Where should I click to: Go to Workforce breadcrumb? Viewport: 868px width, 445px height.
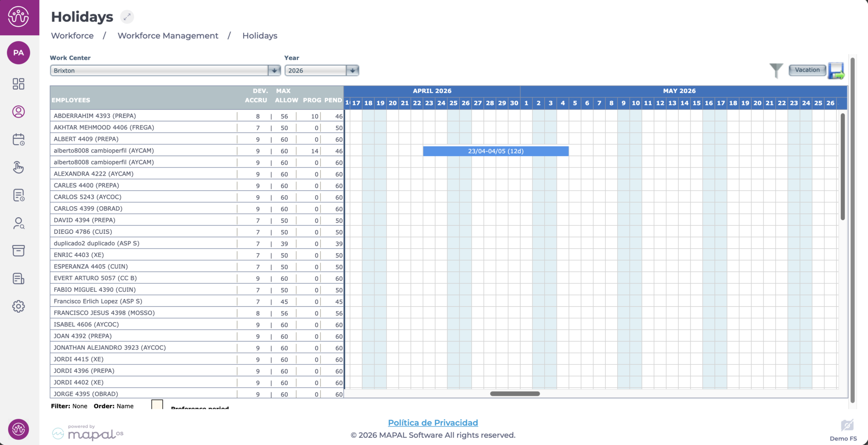point(72,36)
